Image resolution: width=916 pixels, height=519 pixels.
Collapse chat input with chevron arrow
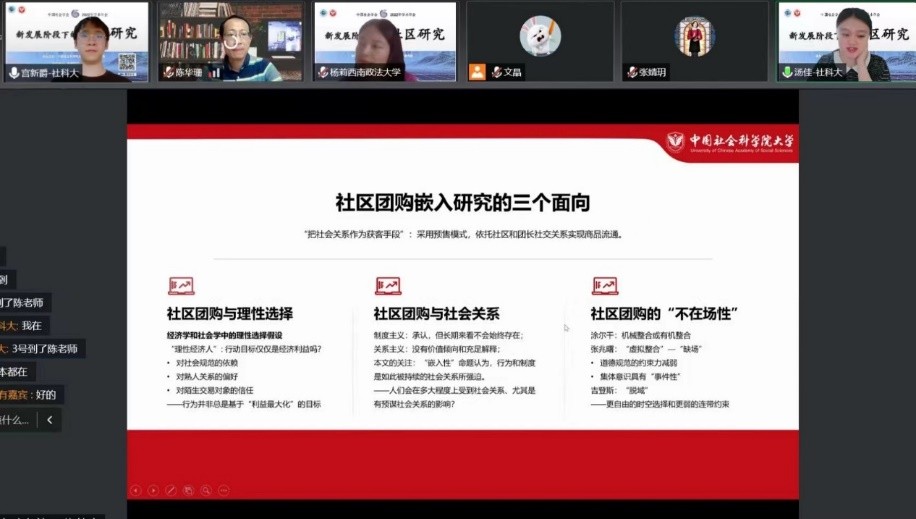click(49, 421)
